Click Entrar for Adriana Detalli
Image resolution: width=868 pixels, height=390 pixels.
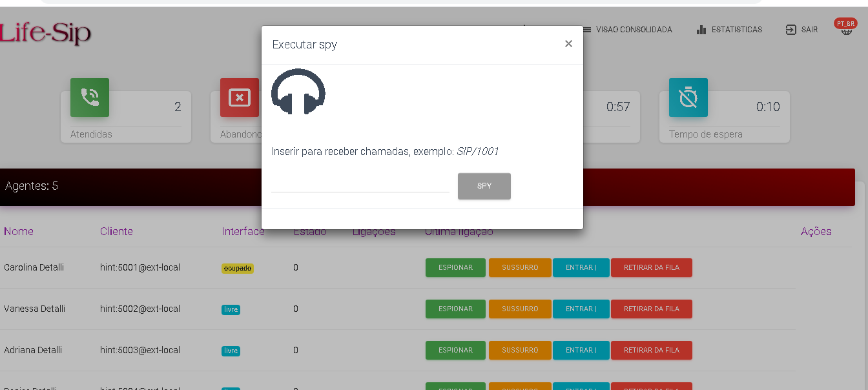581,350
